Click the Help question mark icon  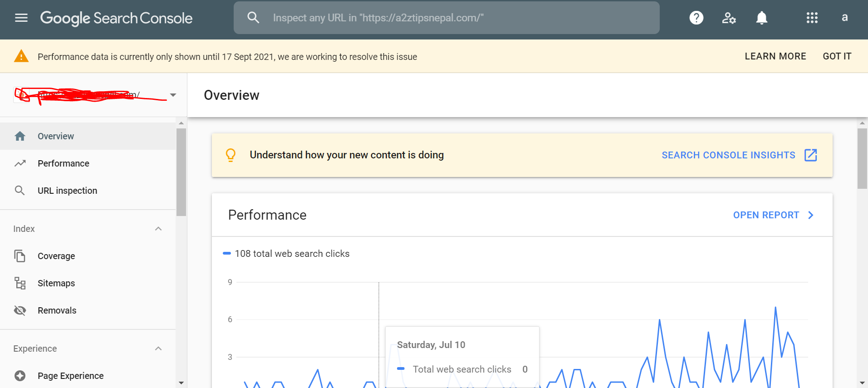click(x=696, y=18)
